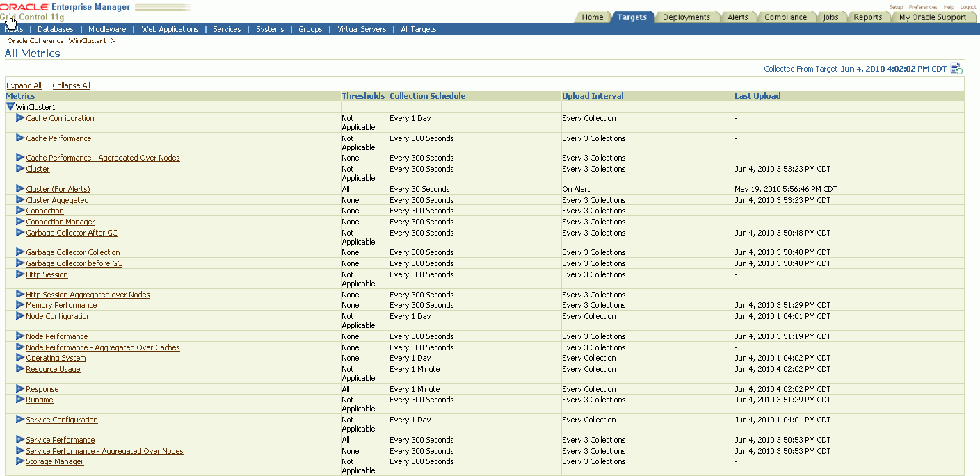The image size is (980, 476).
Task: Switch to the Reports tab
Action: [868, 17]
